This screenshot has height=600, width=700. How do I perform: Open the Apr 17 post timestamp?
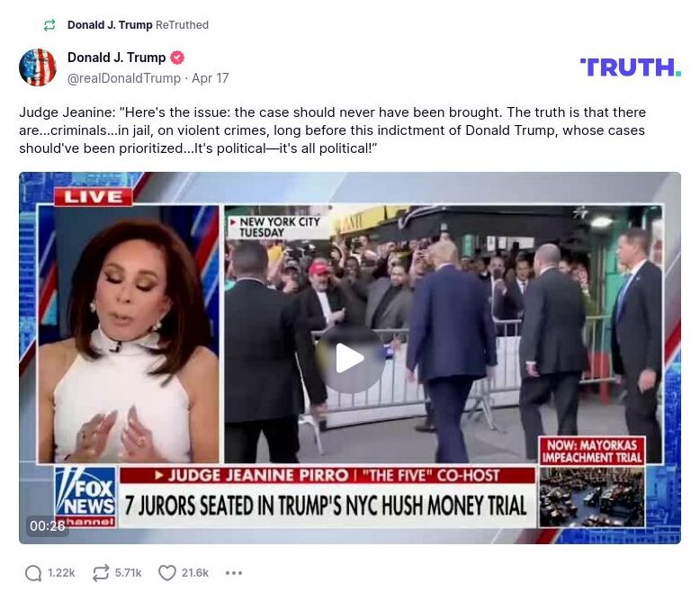coord(211,78)
